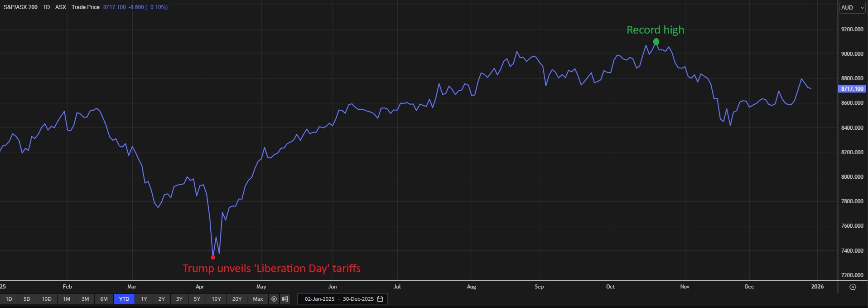The width and height of the screenshot is (868, 308).
Task: Pick the 3M time range
Action: pyautogui.click(x=85, y=299)
